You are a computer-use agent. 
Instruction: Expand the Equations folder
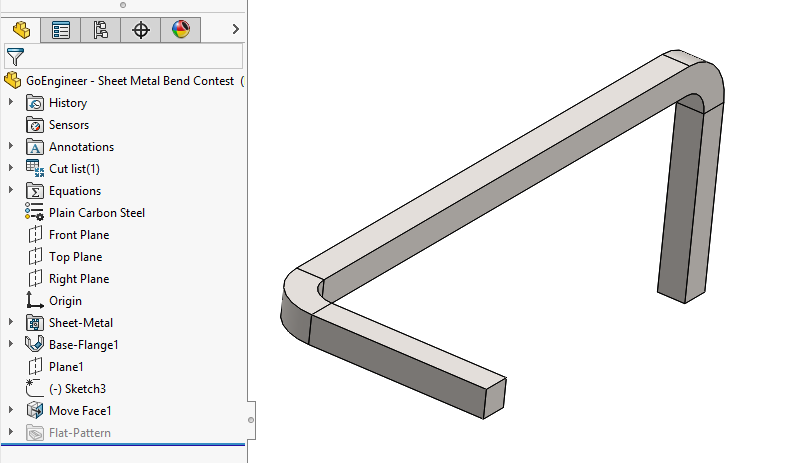[11, 190]
